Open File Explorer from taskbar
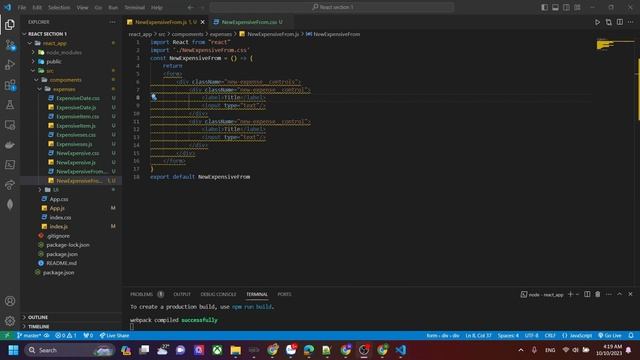Screen dimensions: 640x360 pyautogui.click(x=236, y=350)
